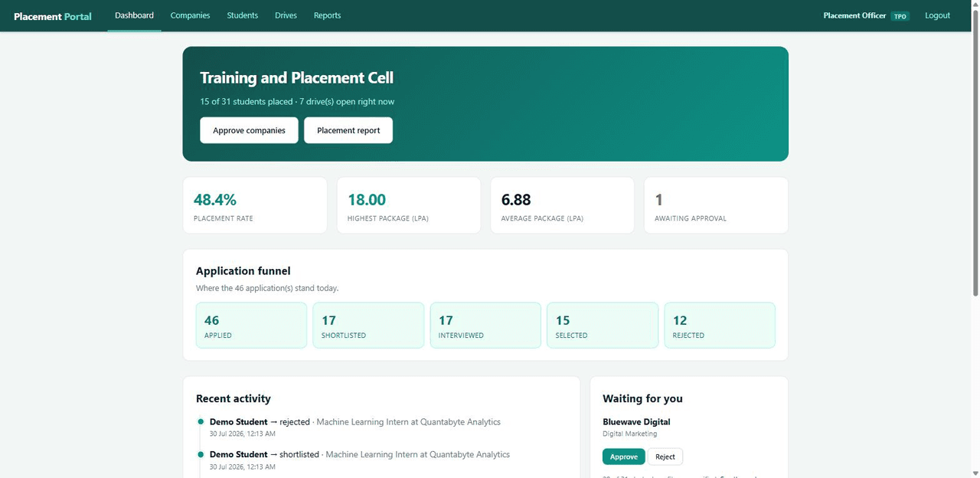Approve Bluewave Digital company
980x478 pixels.
point(623,457)
